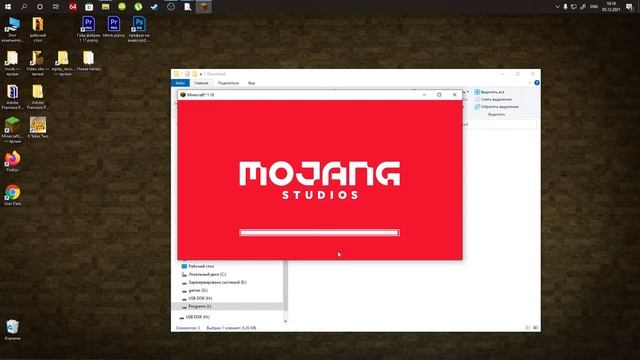
Task: Click the taskbar clock and date
Action: coord(611,7)
